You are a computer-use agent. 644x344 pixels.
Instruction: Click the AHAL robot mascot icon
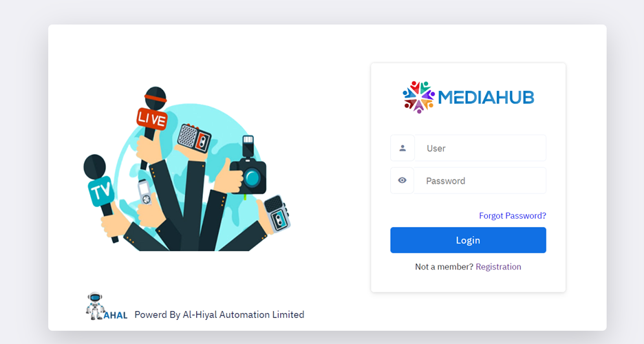(95, 306)
